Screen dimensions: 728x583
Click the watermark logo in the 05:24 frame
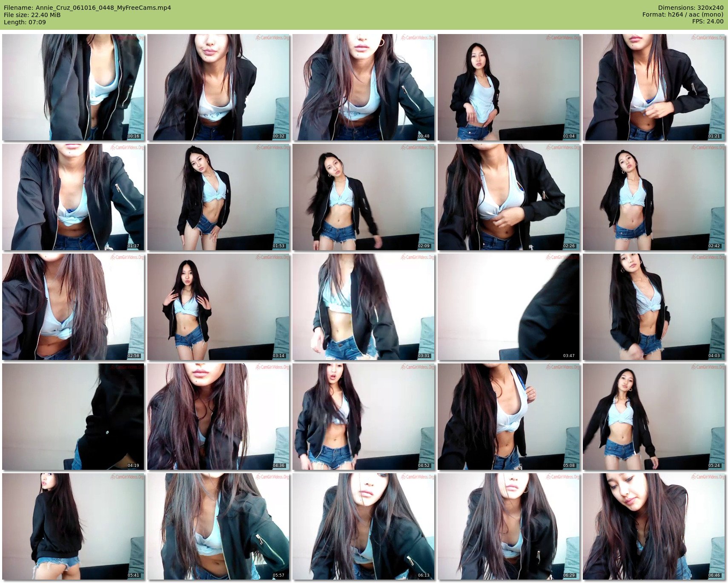tap(708, 367)
